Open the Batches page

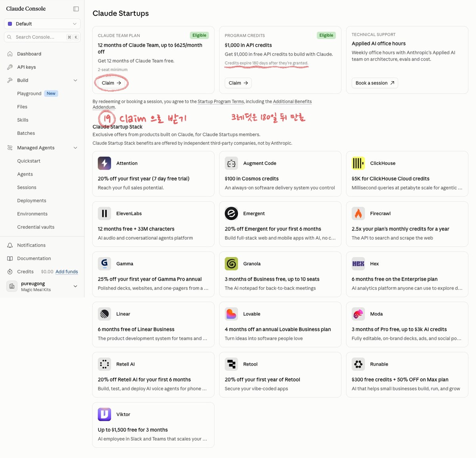pos(26,133)
